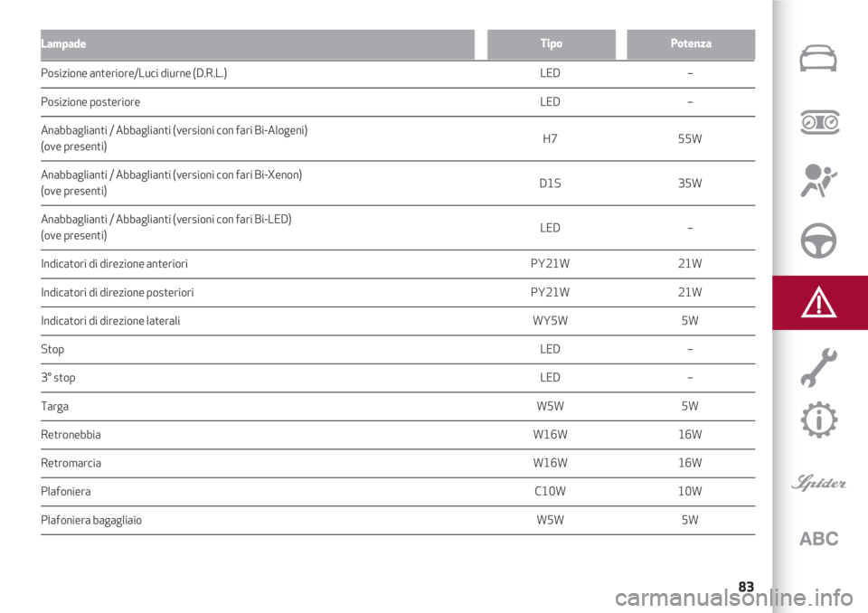Select the Bi-Alogeni headlights row label
Image resolution: width=868 pixels, height=613 pixels.
point(174,138)
